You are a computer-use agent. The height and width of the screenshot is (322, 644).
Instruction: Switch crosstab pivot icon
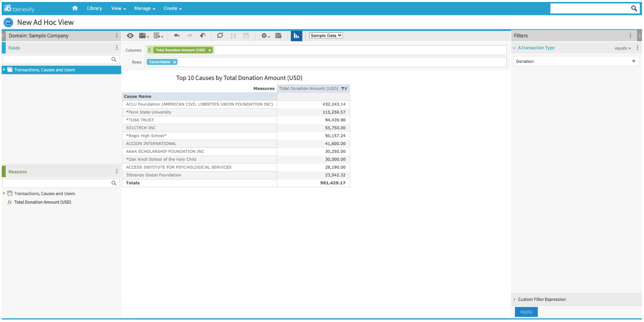tap(220, 35)
